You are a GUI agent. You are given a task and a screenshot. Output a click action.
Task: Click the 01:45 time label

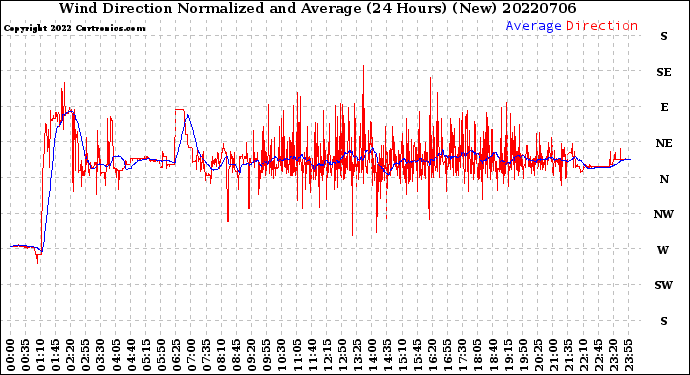pos(55,355)
